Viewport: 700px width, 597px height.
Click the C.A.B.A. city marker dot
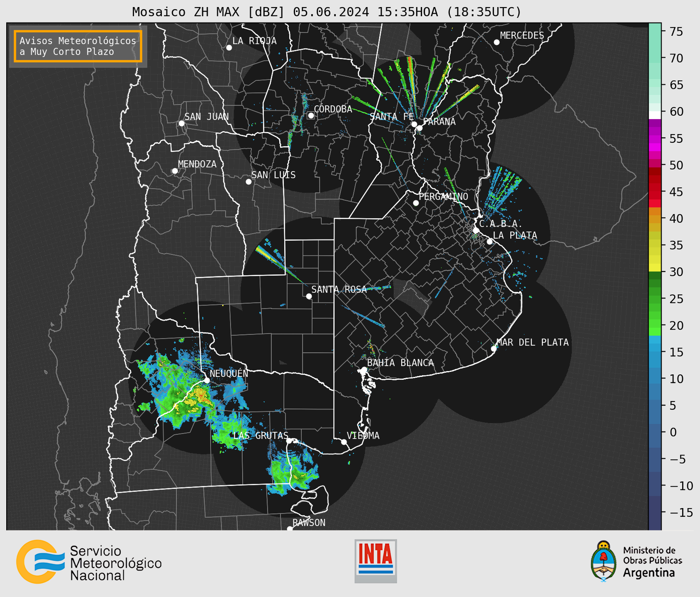(x=476, y=230)
